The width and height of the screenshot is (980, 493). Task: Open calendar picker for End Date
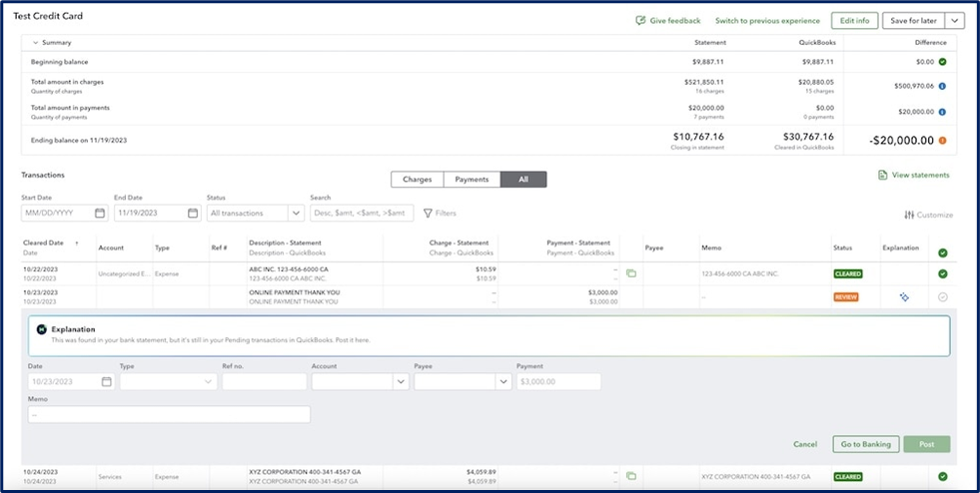tap(192, 213)
